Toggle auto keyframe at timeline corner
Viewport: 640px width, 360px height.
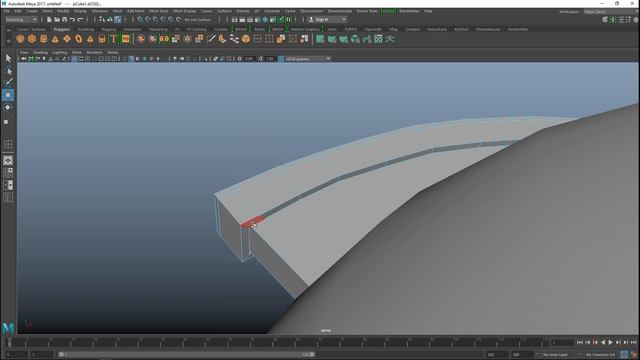click(x=624, y=354)
